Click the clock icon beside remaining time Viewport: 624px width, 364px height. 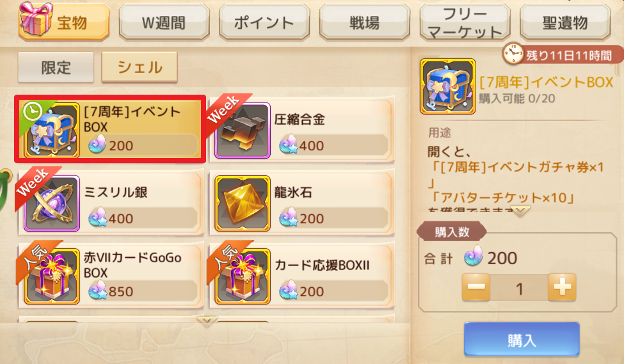[513, 53]
